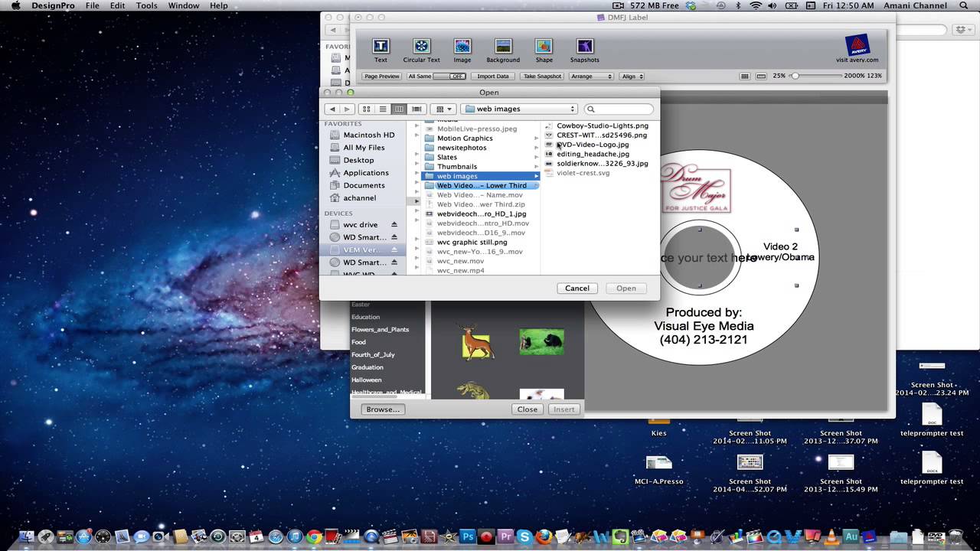This screenshot has height=551, width=980.
Task: Choose Halloween clipart category
Action: (x=367, y=380)
